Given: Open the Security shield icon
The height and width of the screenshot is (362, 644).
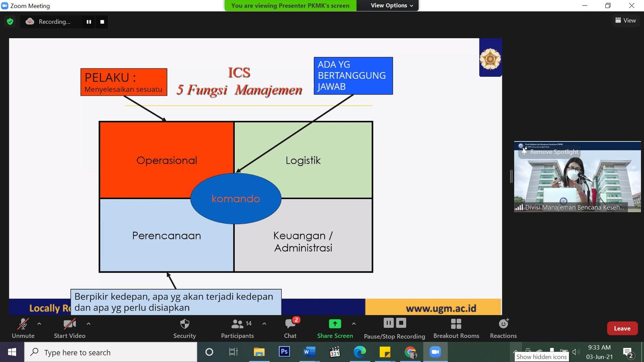Looking at the screenshot, I should (x=184, y=324).
